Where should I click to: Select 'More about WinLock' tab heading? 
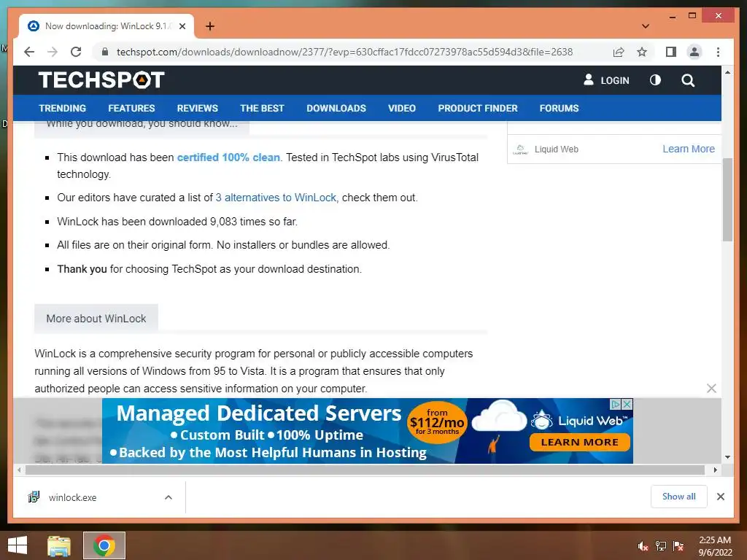click(96, 319)
